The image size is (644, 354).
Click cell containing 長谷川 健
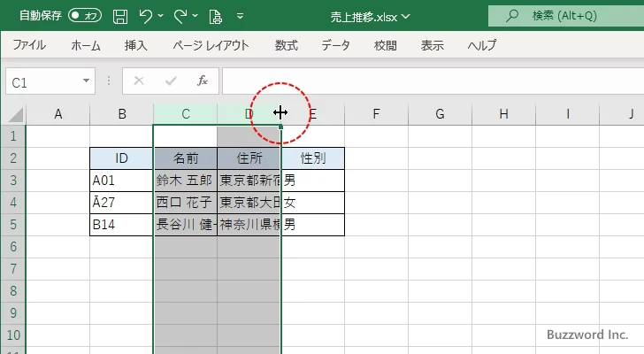[185, 225]
